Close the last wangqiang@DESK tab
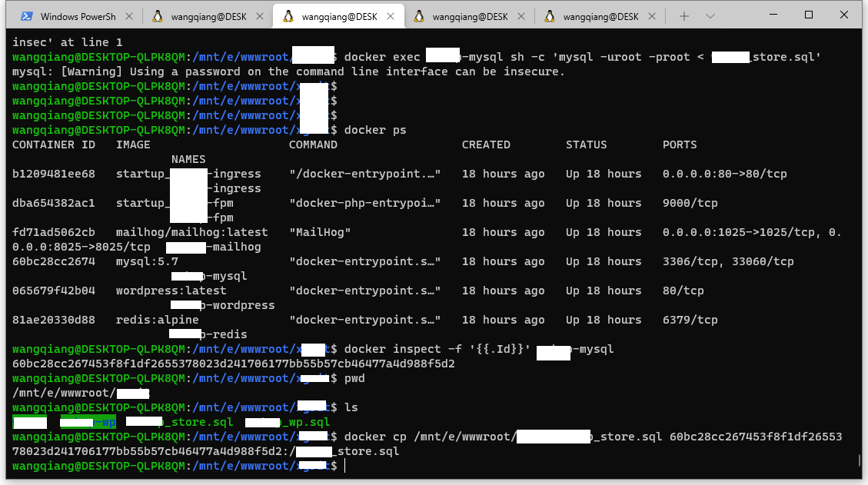Viewport: 868px width, 485px height. click(x=651, y=16)
